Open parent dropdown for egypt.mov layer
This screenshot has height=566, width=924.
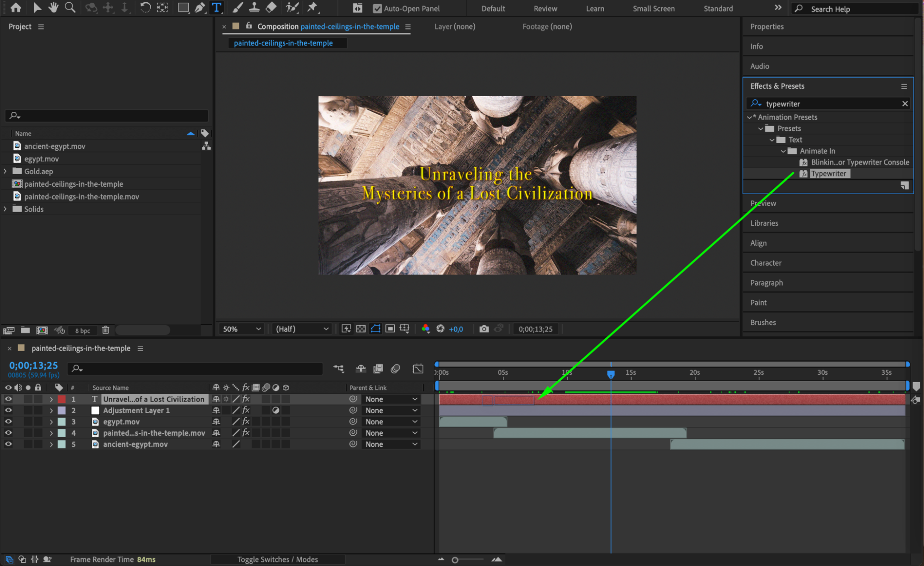(x=391, y=422)
